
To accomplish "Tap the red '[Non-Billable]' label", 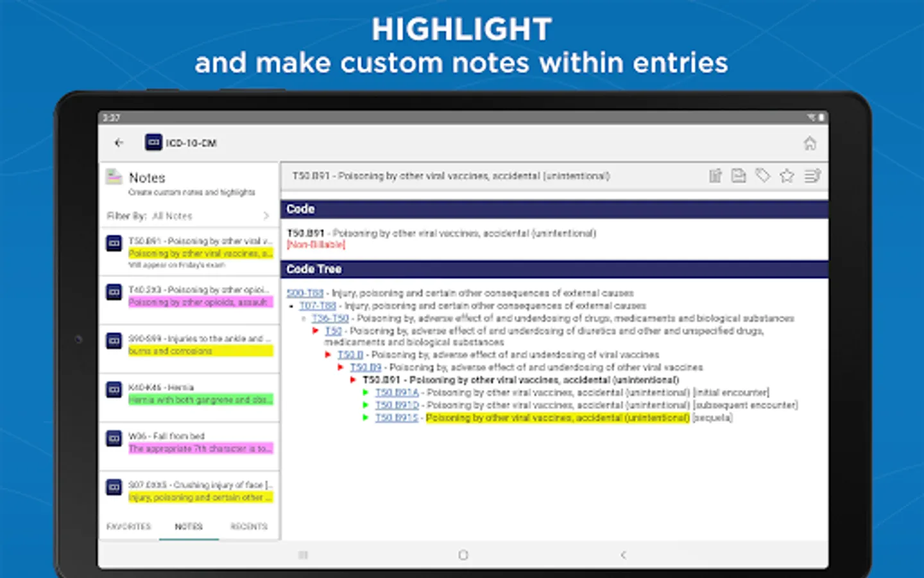I will tap(316, 245).
